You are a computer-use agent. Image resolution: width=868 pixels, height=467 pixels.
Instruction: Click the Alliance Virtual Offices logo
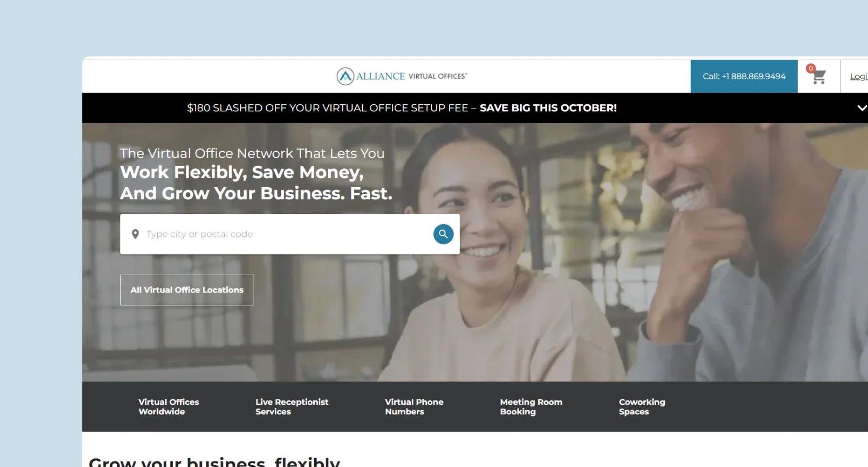[402, 76]
